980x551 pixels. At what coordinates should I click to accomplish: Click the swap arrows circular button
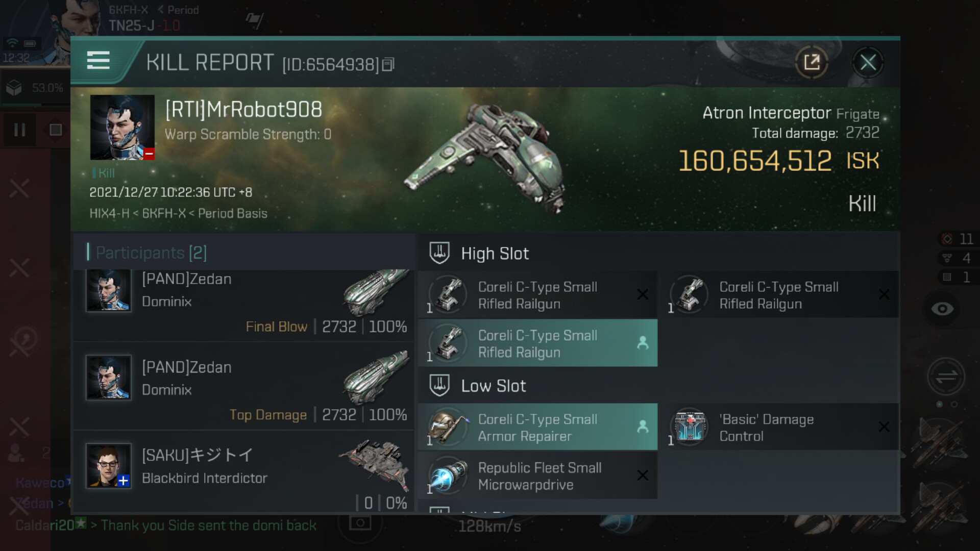946,377
